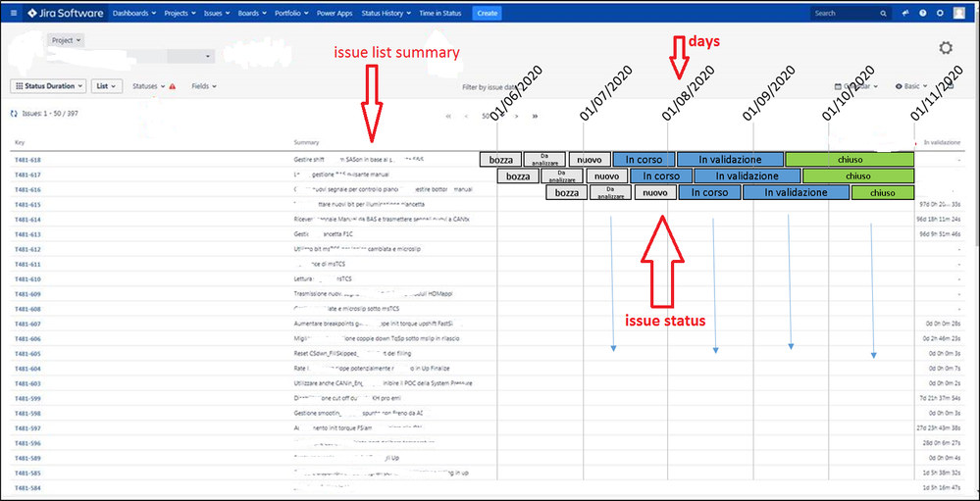The height and width of the screenshot is (501, 980).
Task: Click the Filter by issue date field
Action: point(490,88)
